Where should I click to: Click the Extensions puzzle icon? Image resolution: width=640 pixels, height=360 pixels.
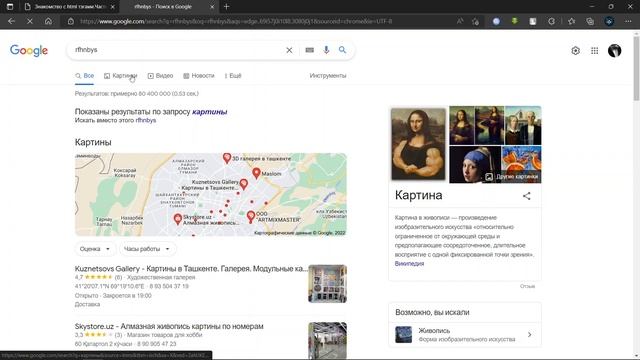click(551, 21)
